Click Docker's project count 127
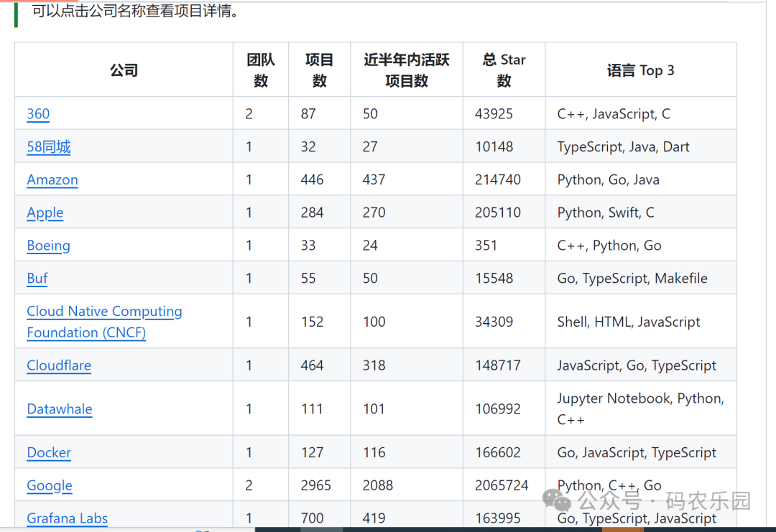Screen dimensions: 776x532 click(x=313, y=452)
